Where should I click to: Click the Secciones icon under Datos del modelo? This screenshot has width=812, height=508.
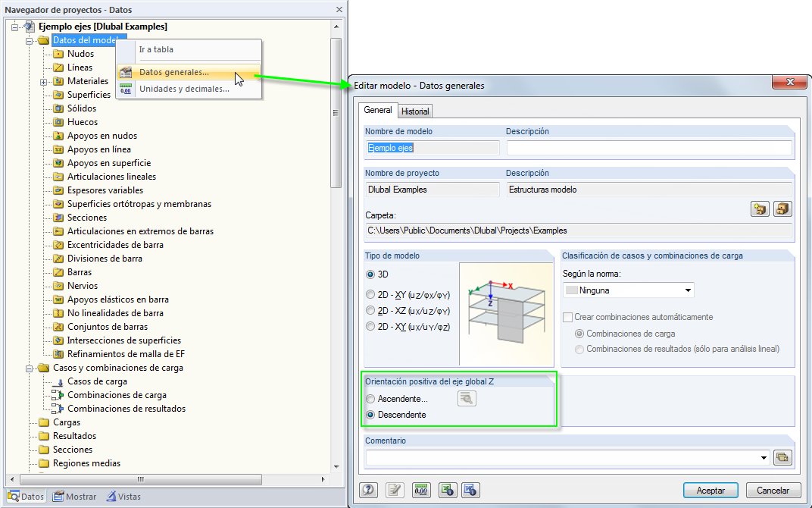click(58, 218)
